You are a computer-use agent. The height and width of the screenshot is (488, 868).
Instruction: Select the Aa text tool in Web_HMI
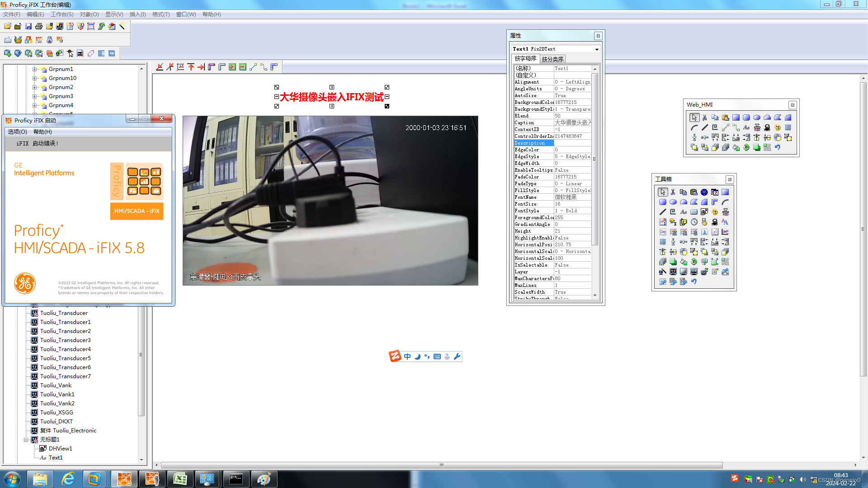click(x=746, y=127)
